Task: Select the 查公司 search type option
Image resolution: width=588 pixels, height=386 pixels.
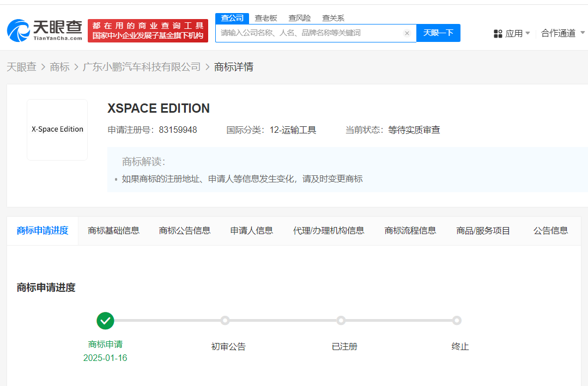Action: (232, 18)
